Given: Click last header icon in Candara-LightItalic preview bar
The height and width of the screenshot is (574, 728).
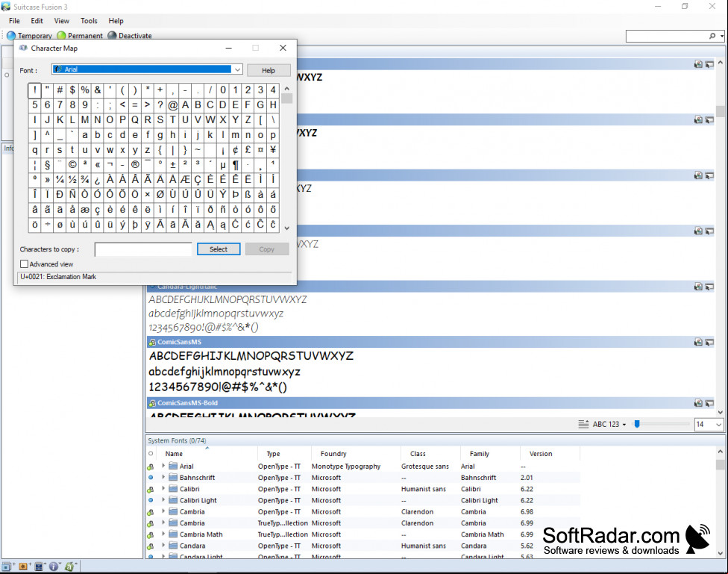Looking at the screenshot, I should (x=709, y=287).
